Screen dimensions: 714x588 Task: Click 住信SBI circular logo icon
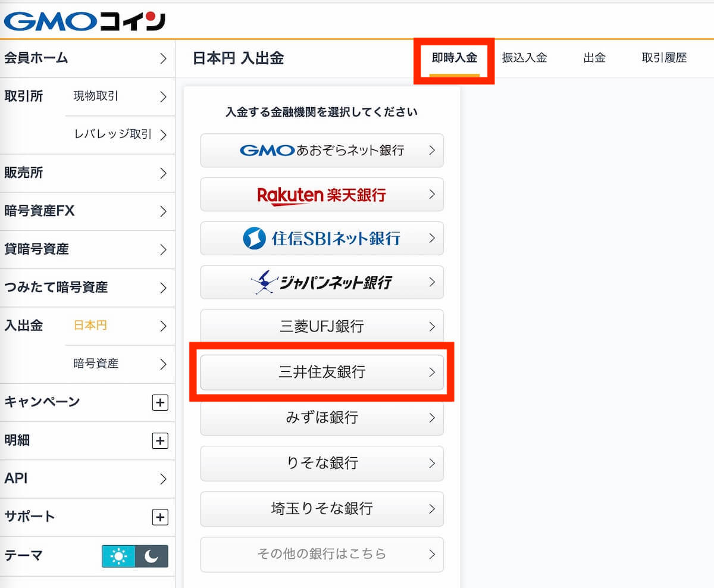click(254, 239)
